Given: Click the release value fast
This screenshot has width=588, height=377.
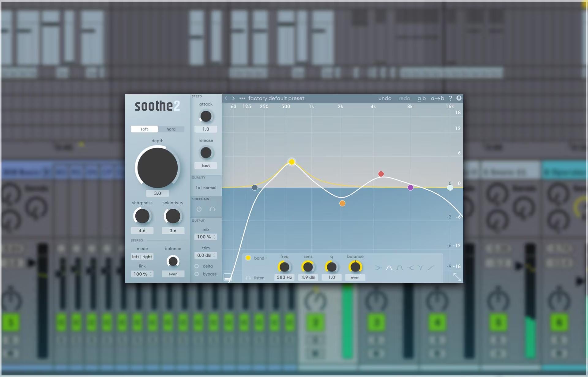Looking at the screenshot, I should pyautogui.click(x=205, y=166).
